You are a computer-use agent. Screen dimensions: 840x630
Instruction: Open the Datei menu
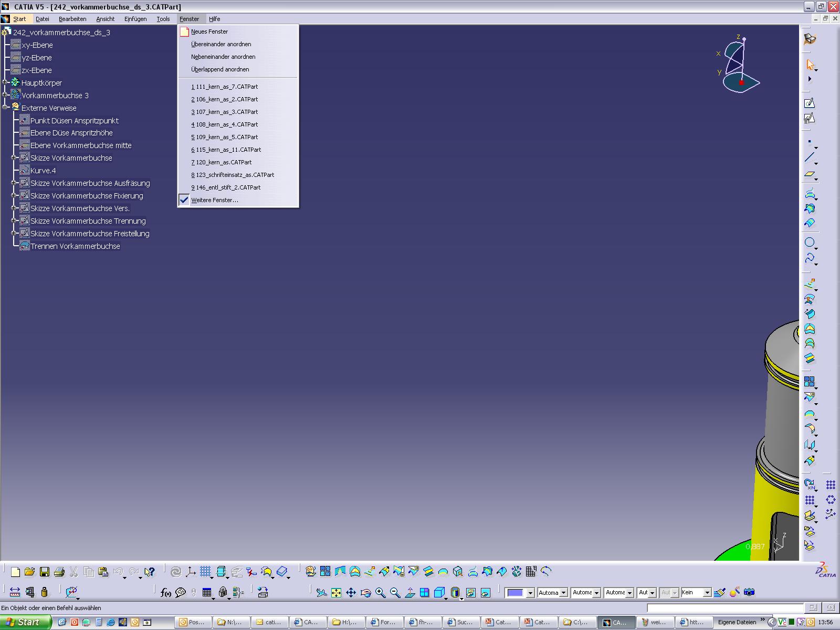[x=43, y=19]
